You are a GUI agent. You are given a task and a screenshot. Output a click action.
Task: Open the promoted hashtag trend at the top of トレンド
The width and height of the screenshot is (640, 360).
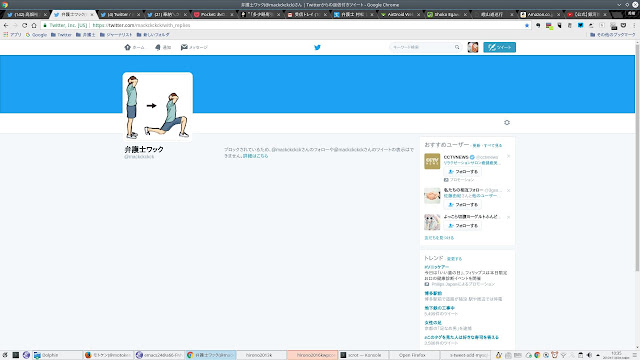437,267
